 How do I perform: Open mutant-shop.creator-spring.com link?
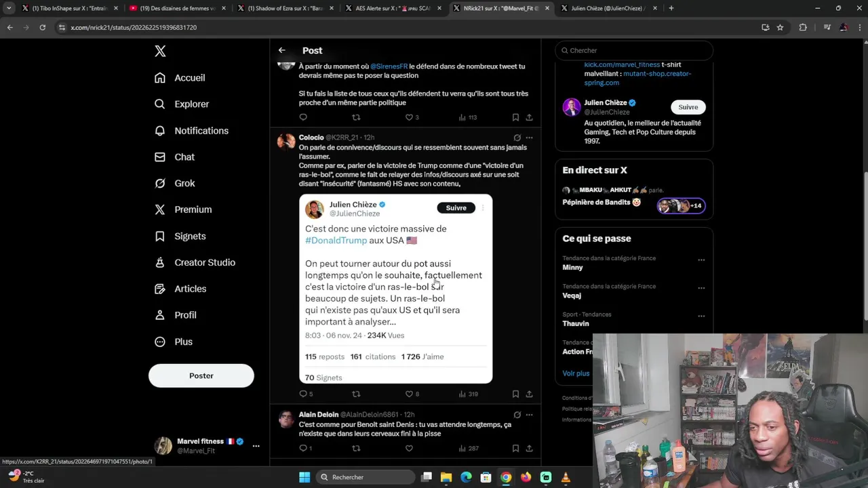(x=637, y=78)
